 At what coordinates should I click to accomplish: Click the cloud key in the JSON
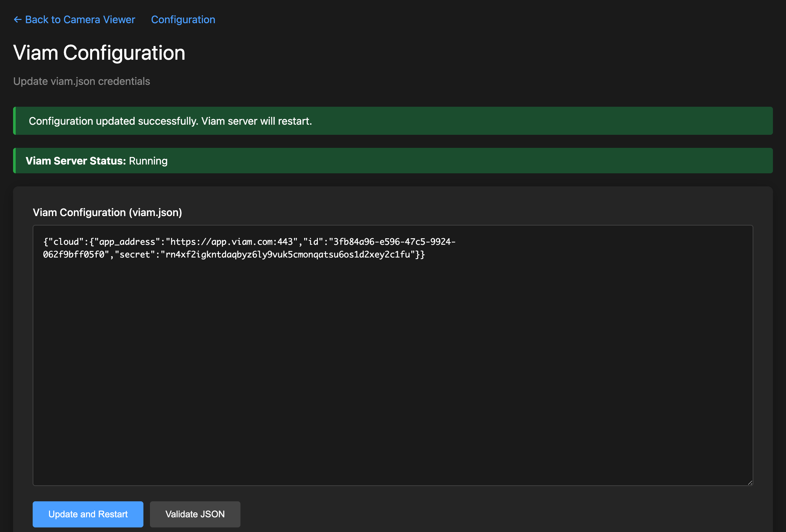tap(66, 241)
